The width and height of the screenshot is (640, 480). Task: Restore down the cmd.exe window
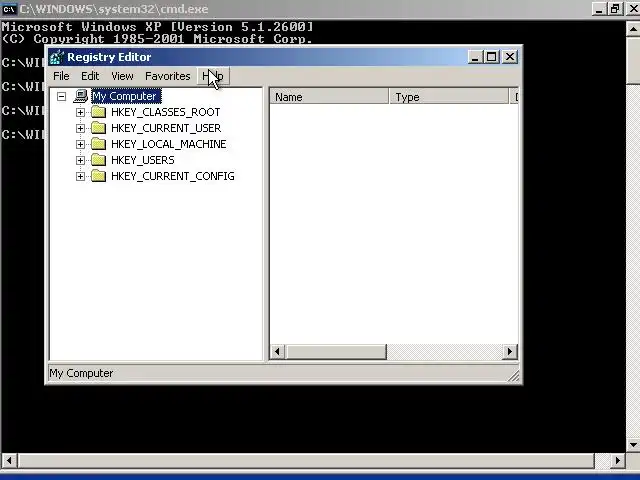615,9
